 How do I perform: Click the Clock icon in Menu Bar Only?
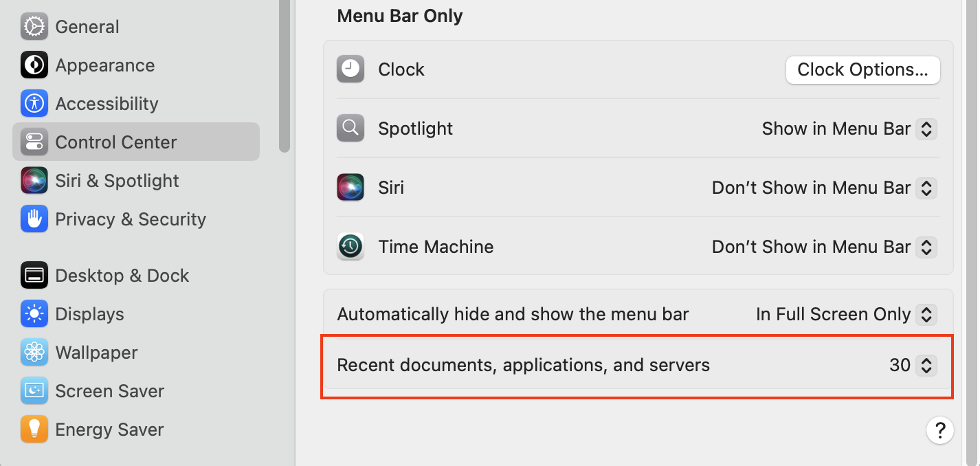point(350,69)
